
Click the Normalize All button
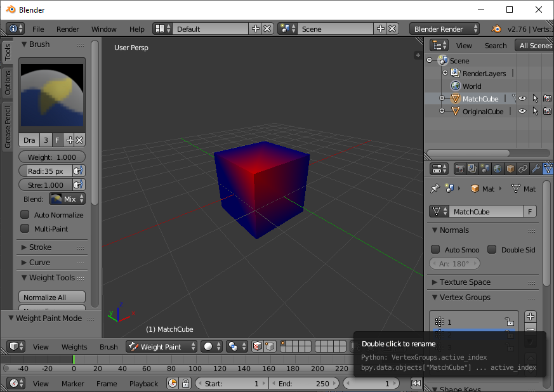pyautogui.click(x=52, y=297)
